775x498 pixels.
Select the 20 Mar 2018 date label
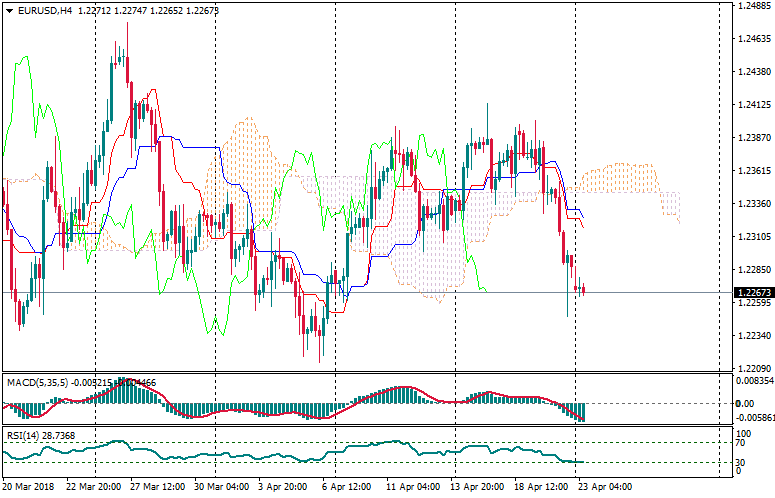click(28, 486)
